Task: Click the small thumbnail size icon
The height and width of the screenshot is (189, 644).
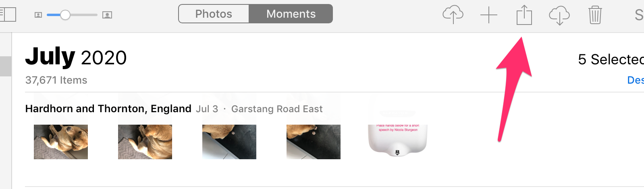Action: pyautogui.click(x=38, y=15)
